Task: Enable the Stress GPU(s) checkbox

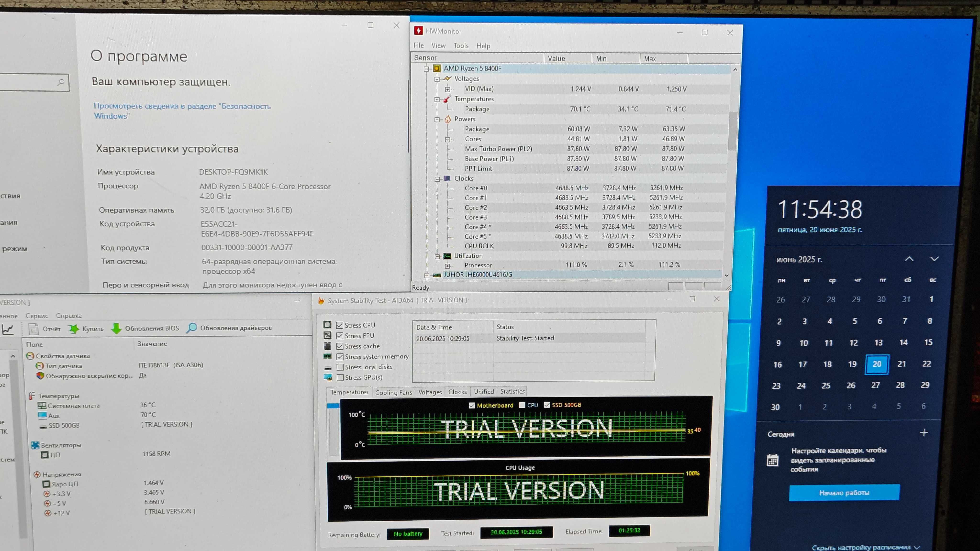Action: [340, 378]
